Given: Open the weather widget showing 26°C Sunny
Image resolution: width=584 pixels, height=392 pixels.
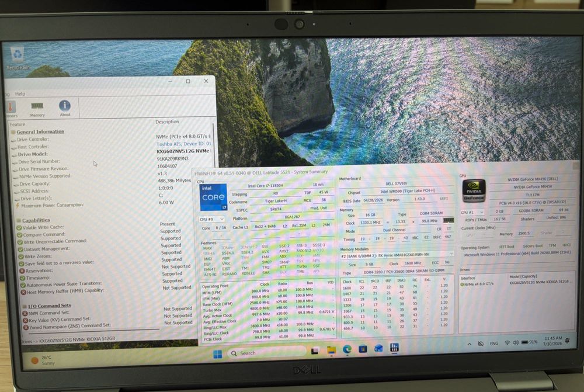Looking at the screenshot, I should [x=41, y=360].
